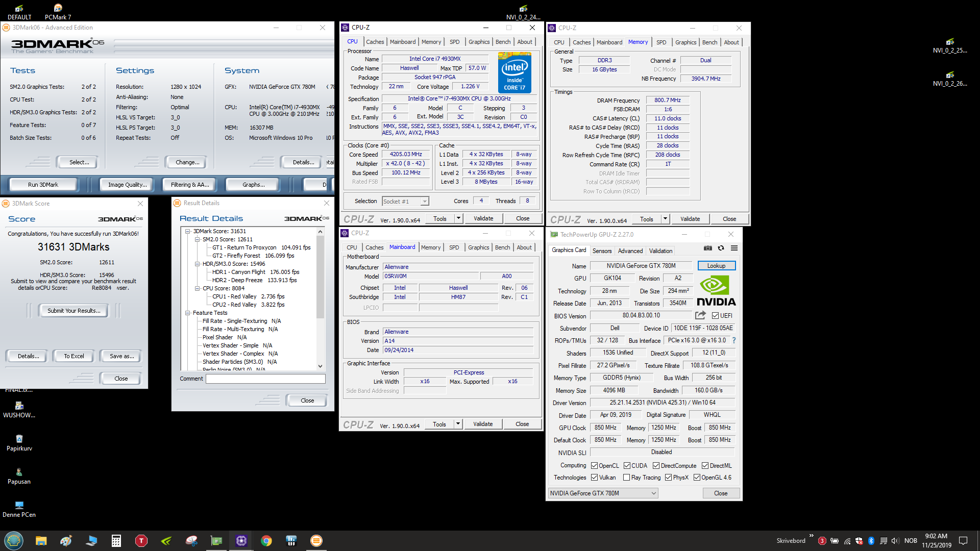Click scroll down arrow in Result Details

tap(321, 366)
